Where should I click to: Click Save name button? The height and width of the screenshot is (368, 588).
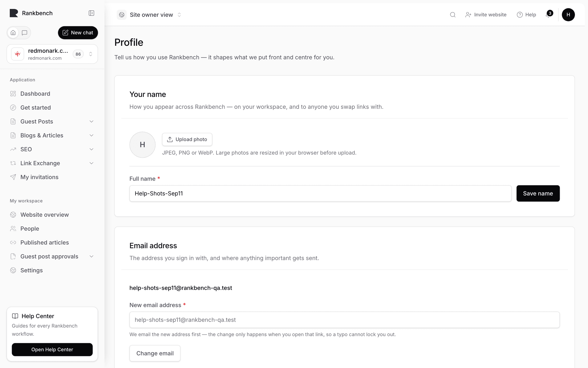[538, 194]
